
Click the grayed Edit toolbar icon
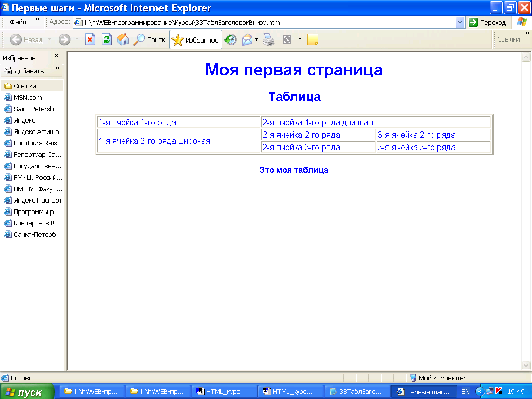tap(287, 39)
